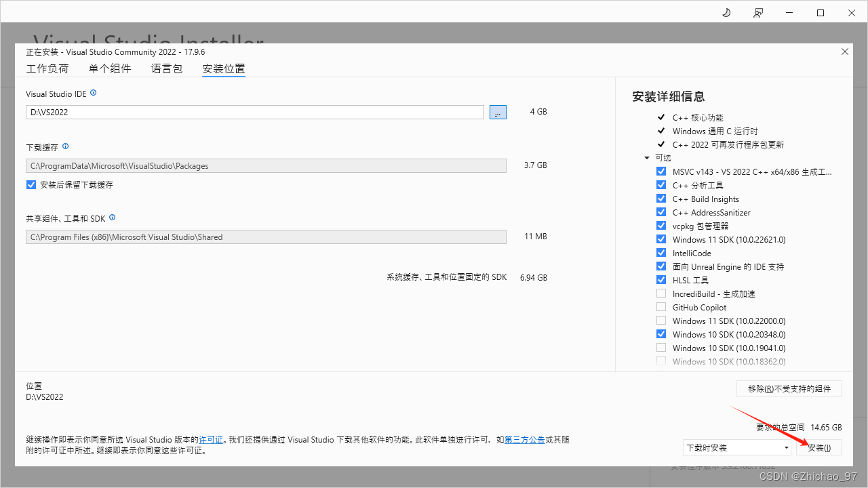The height and width of the screenshot is (488, 868).
Task: Click the night mode moon icon
Action: click(x=726, y=13)
